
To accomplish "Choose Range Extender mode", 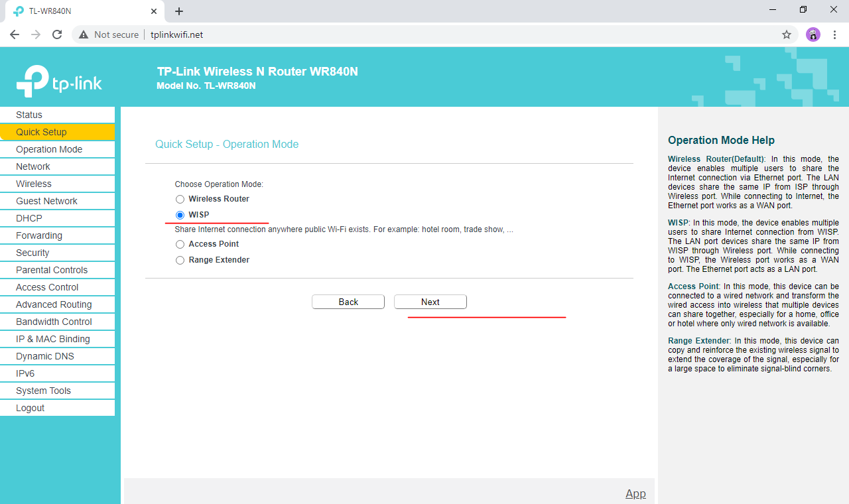I will (x=180, y=260).
